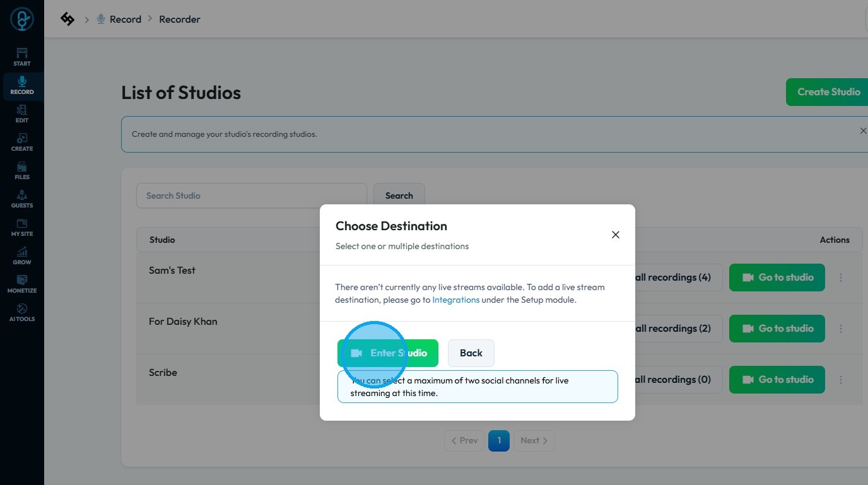Screen dimensions: 868x485
Task: Open the Guests sidebar section
Action: pos(21,199)
